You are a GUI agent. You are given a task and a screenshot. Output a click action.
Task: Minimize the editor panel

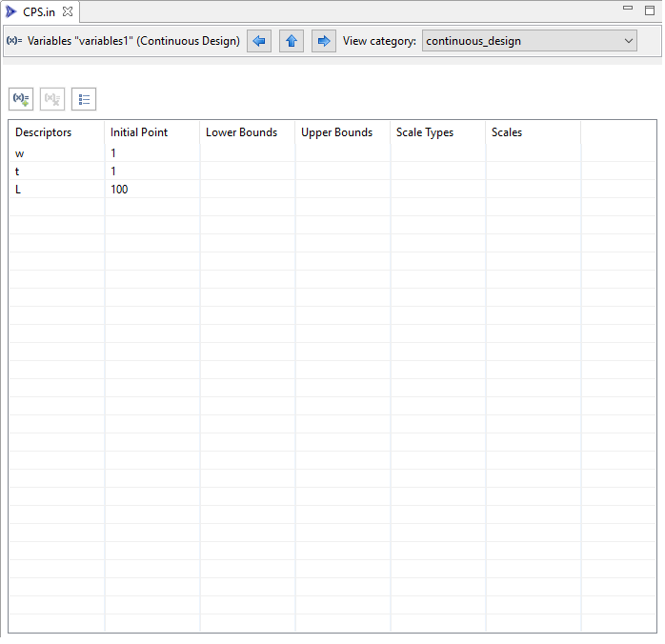(628, 8)
